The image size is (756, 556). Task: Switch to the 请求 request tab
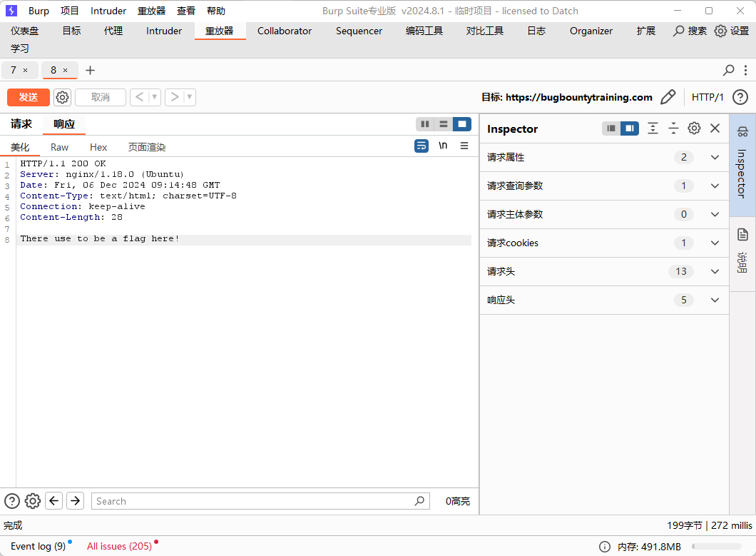coord(21,124)
